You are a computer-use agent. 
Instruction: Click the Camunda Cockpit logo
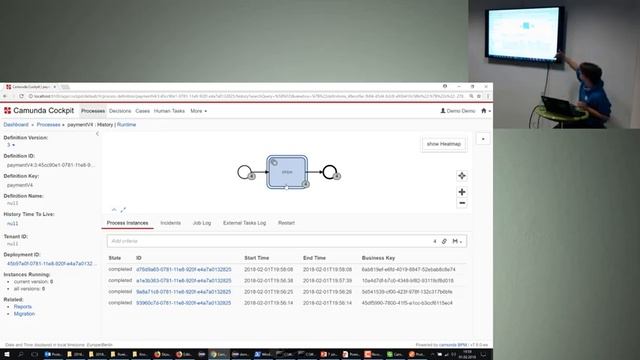(x=39, y=111)
